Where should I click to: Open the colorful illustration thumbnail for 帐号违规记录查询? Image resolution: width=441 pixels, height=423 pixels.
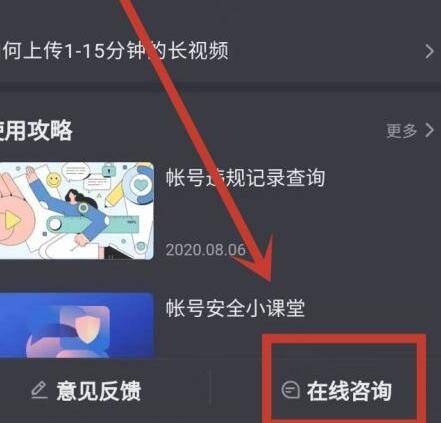coord(76,211)
